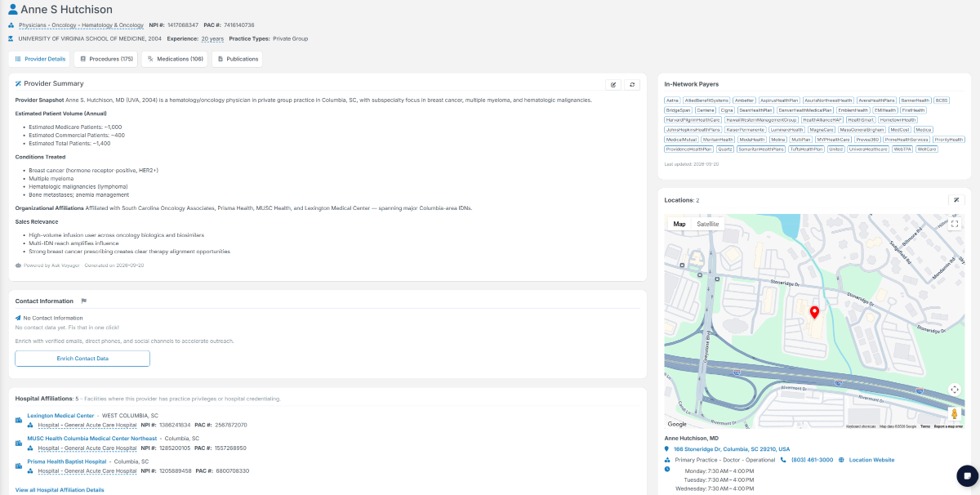Call the (803) 461-3000 phone link
This screenshot has width=980, height=495.
[813, 460]
